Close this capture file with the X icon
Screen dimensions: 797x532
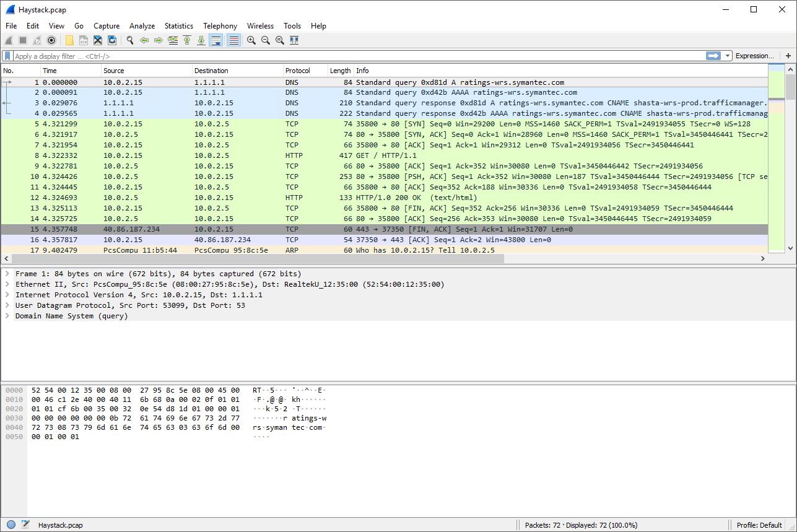tap(98, 40)
